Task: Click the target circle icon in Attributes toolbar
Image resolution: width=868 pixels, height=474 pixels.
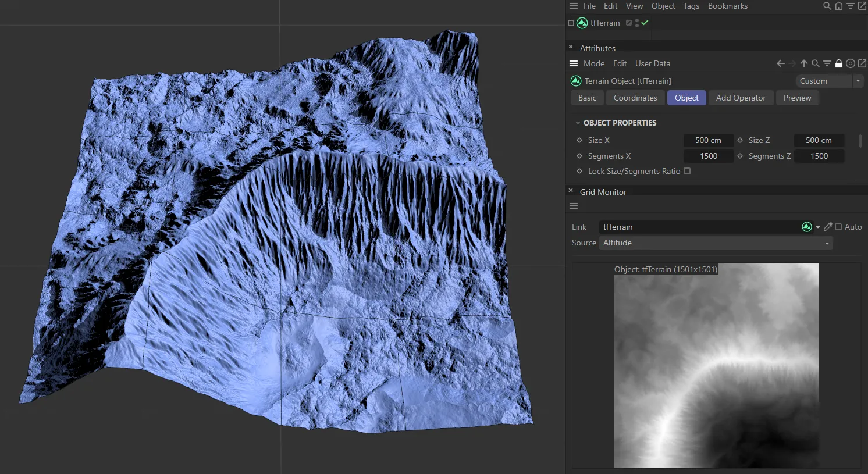Action: tap(851, 63)
